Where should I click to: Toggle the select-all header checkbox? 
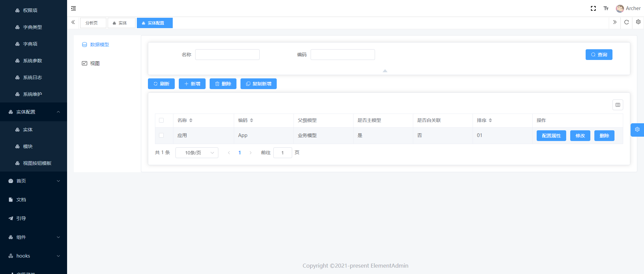161,120
